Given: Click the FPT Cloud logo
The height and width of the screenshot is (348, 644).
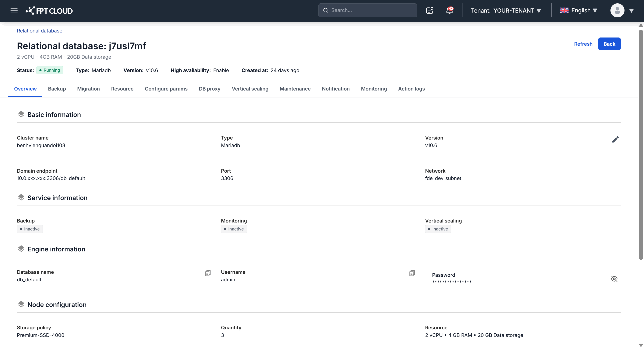Looking at the screenshot, I should click(49, 10).
